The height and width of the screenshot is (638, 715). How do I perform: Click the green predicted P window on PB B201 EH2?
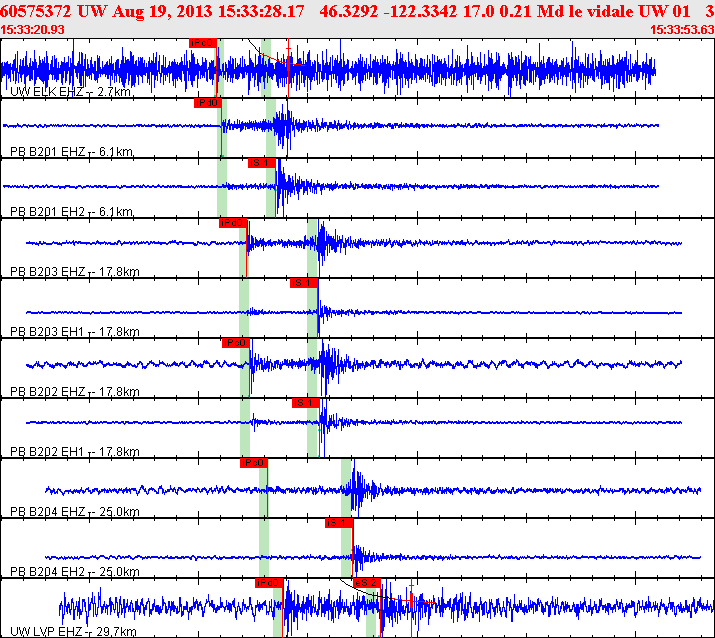(222, 188)
